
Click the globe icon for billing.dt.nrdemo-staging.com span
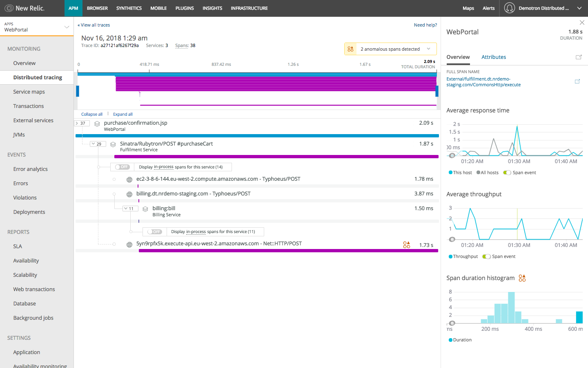(129, 194)
